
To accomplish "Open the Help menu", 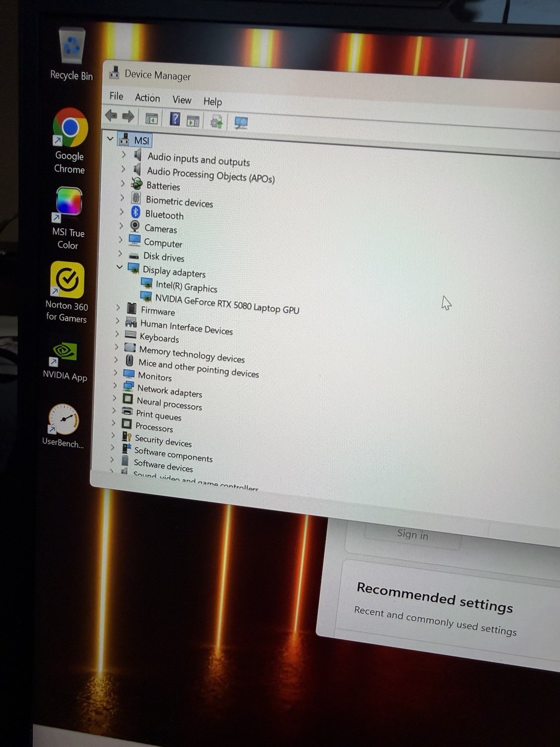I will pos(212,102).
